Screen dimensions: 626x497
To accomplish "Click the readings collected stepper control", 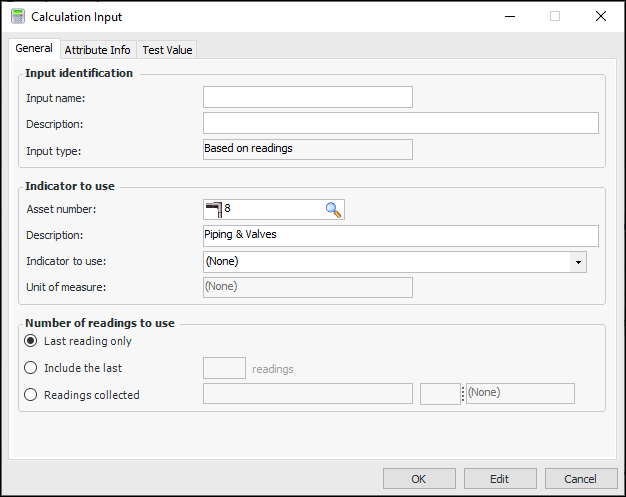I will tap(463, 394).
